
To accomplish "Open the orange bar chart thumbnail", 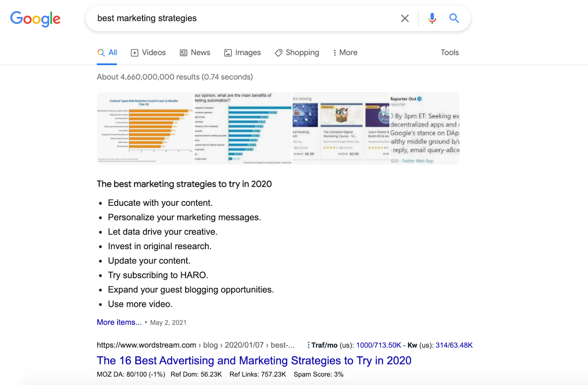I will coord(145,129).
